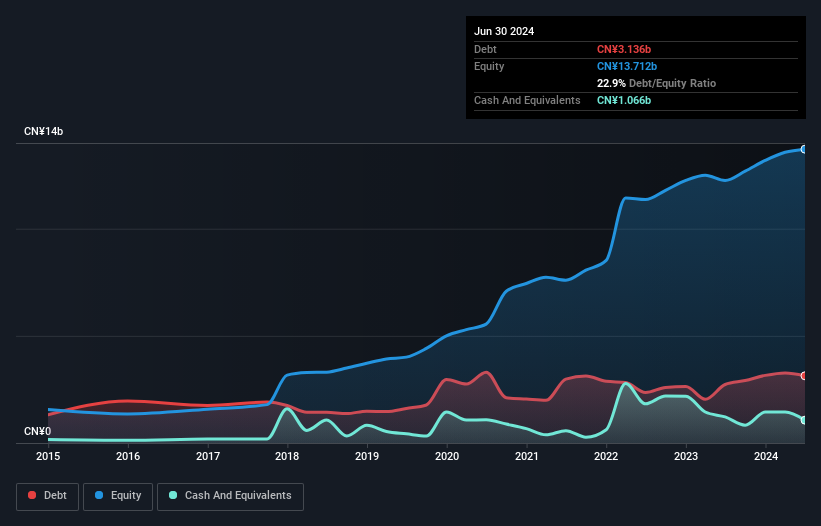Toggle the Debt legend button

48,496
